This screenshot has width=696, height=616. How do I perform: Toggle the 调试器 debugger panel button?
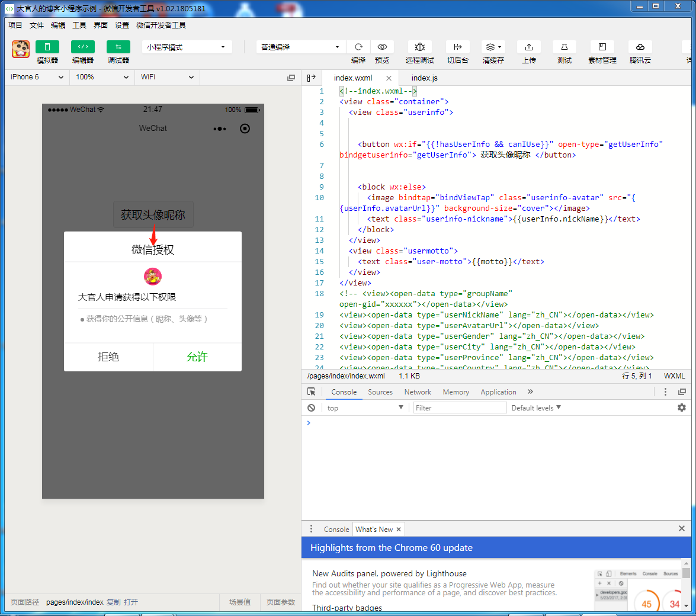(118, 47)
